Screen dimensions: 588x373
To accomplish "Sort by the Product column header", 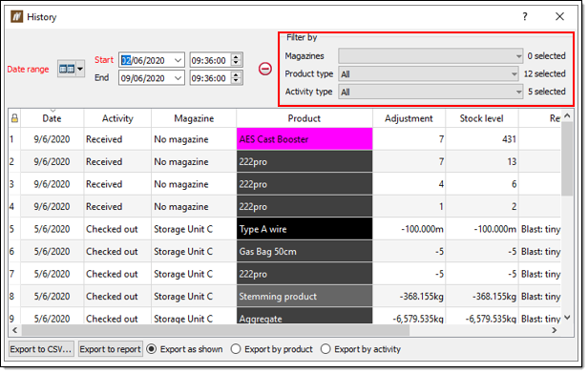I will [x=304, y=118].
